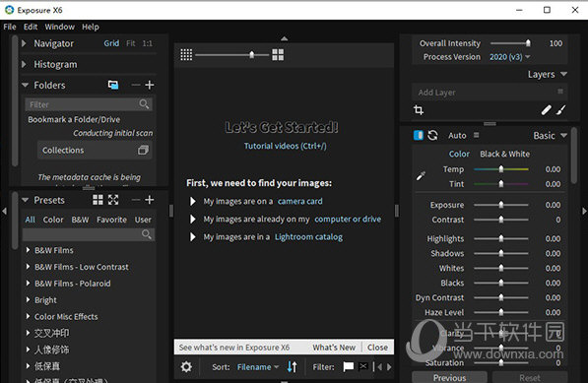Expand the Histogram panel
Viewport: 588px width, 383px height.
coord(24,64)
